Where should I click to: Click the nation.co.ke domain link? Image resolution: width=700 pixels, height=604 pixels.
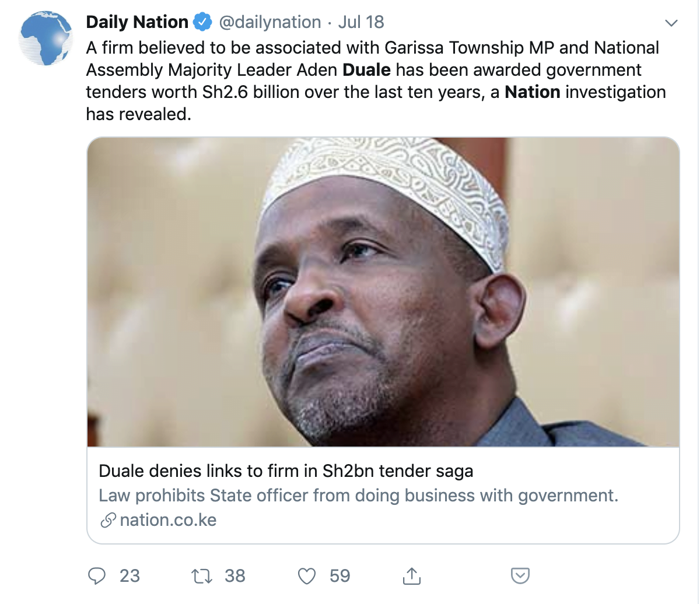168,520
